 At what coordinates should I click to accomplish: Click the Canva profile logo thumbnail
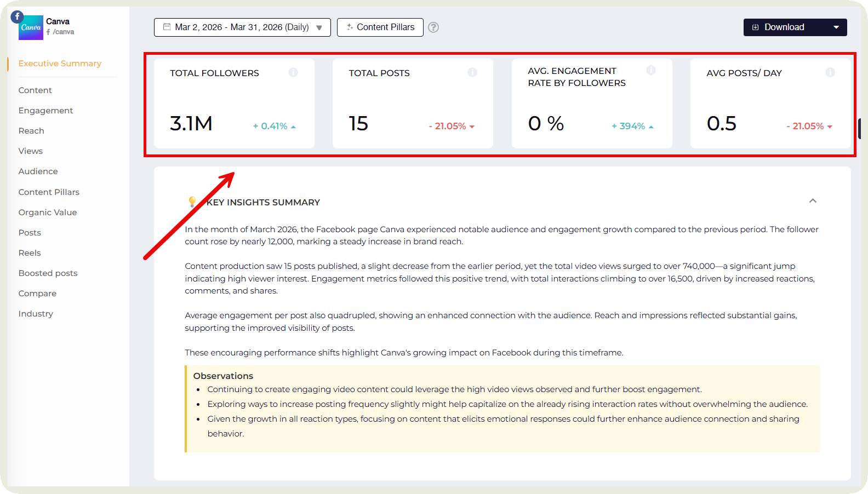[x=31, y=27]
